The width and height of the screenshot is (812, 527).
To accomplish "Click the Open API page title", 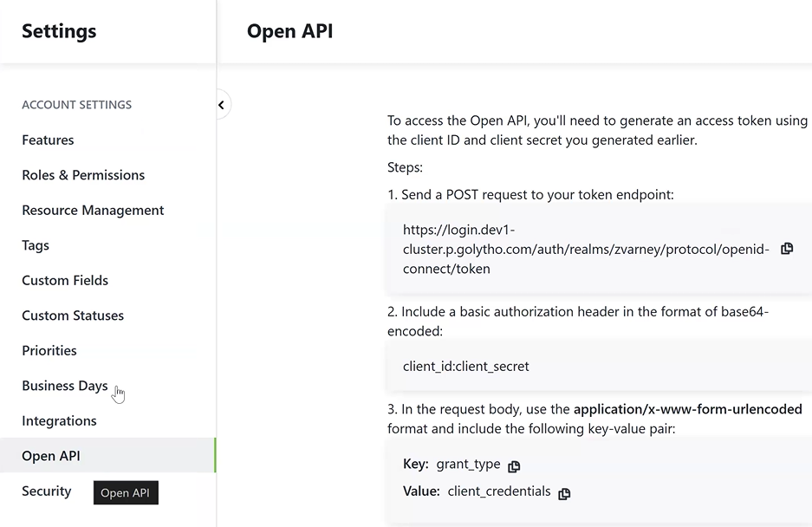I will (x=290, y=31).
